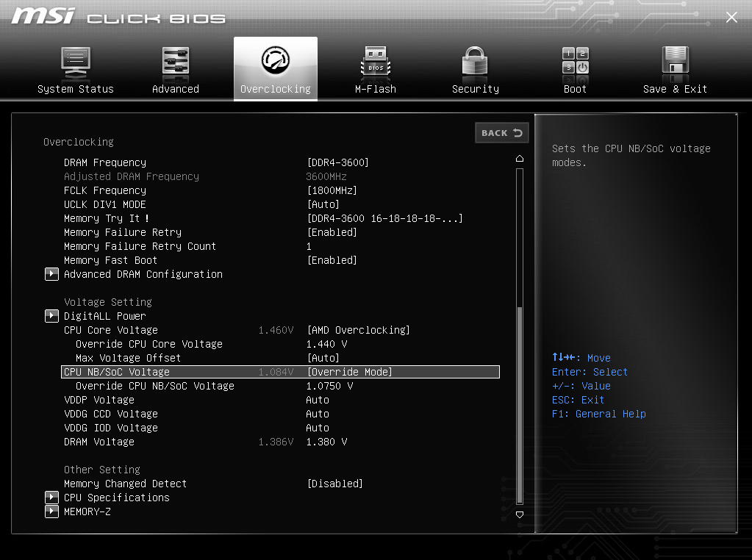This screenshot has height=560, width=752.
Task: Open the M-Flash BIOS chip icon
Action: pyautogui.click(x=376, y=62)
